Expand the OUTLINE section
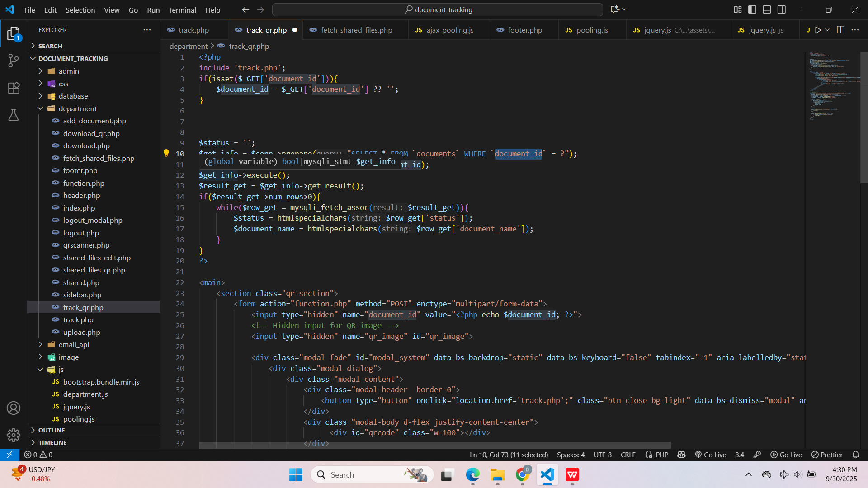Viewport: 868px width, 488px height. [52, 430]
